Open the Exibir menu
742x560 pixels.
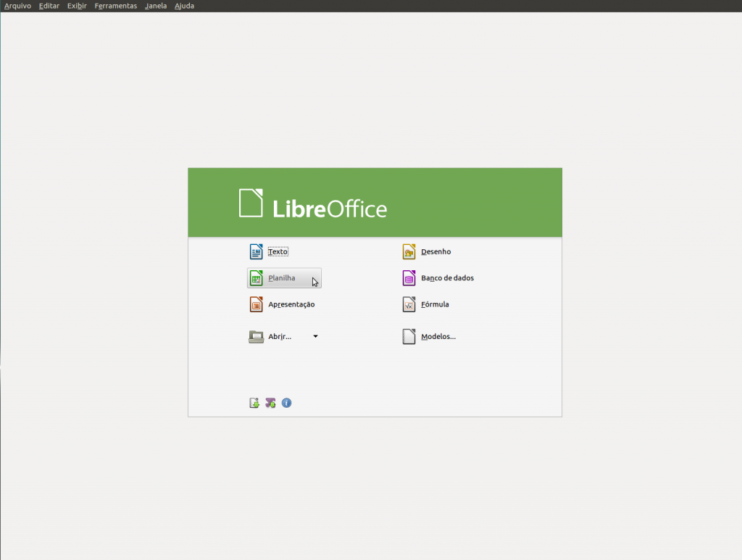tap(77, 6)
